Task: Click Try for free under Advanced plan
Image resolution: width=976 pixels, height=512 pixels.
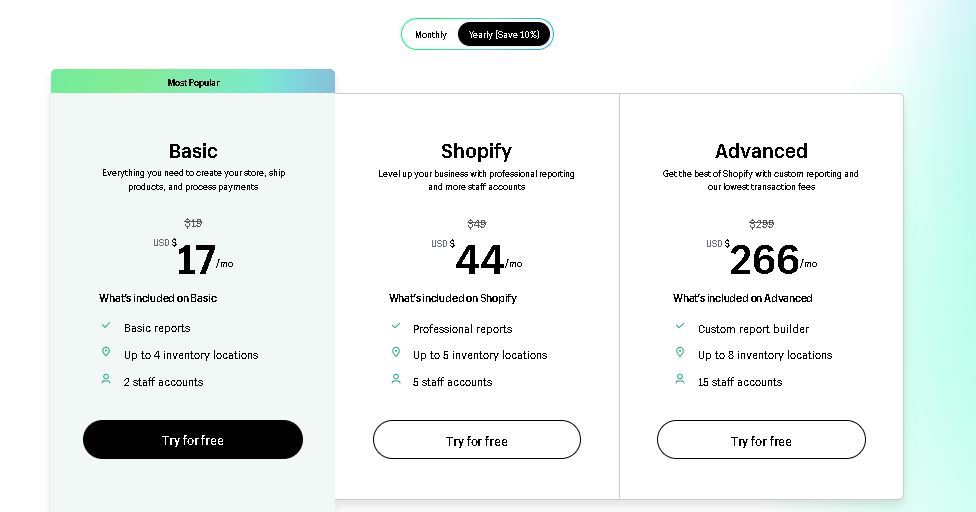Action: (761, 440)
